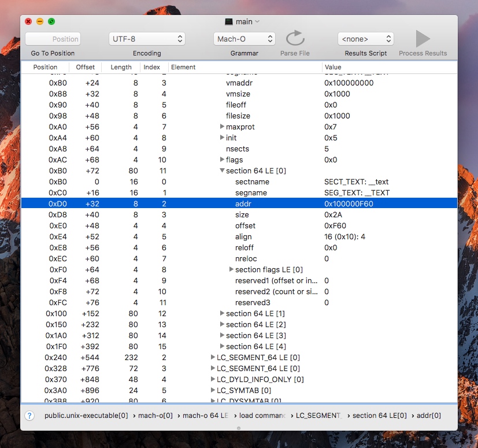Screen dimensions: 478x448
Task: Click the Process Results play icon
Action: (x=423, y=38)
